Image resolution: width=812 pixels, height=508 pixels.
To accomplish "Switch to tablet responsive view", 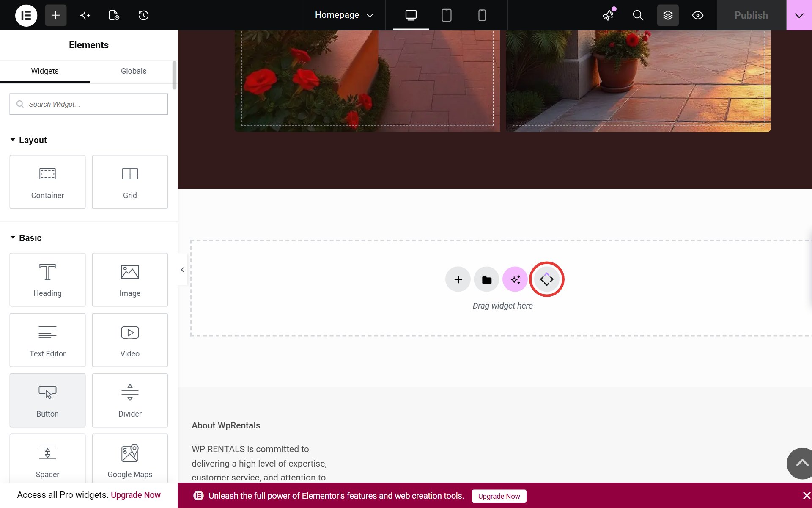I will coord(447,15).
